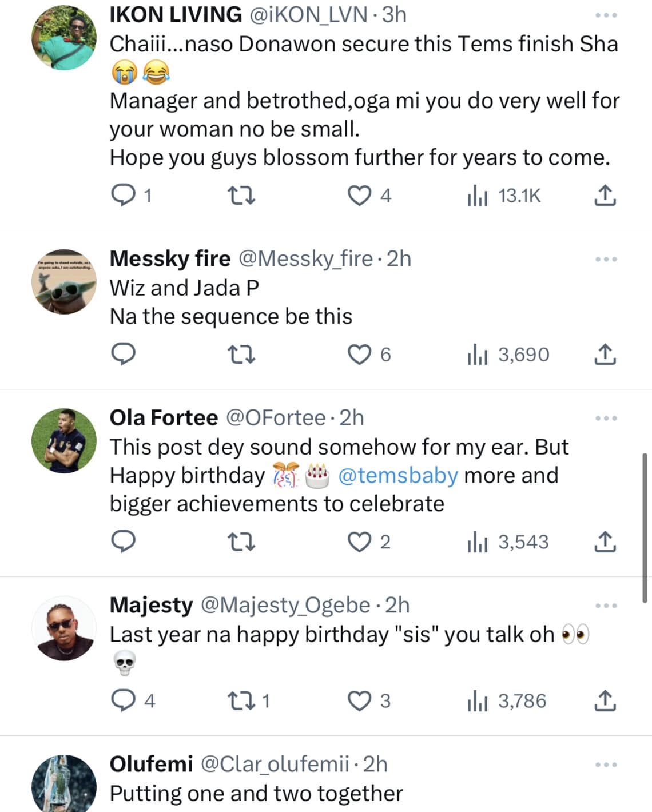The width and height of the screenshot is (652, 812).
Task: Open Ola Fortee's profile via name
Action: pos(164,418)
